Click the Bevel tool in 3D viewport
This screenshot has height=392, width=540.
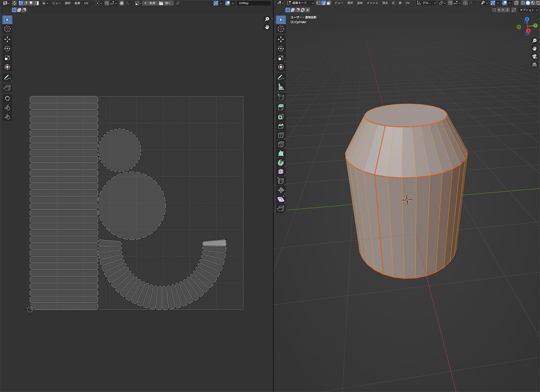pyautogui.click(x=281, y=126)
